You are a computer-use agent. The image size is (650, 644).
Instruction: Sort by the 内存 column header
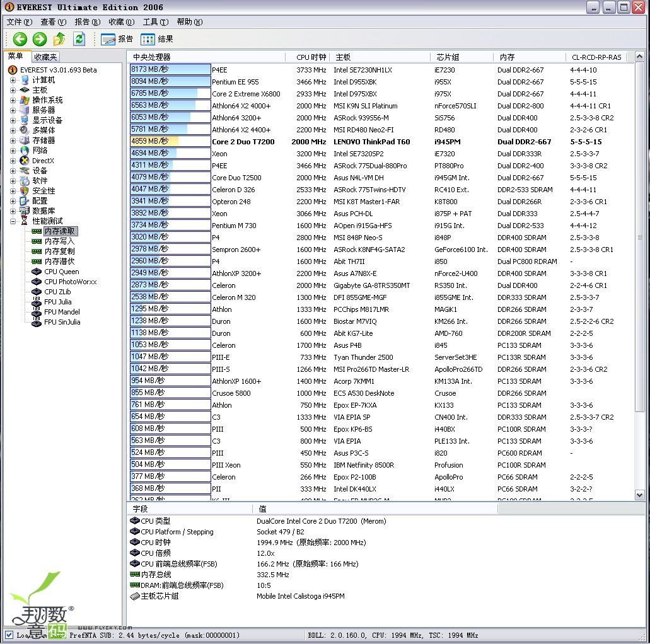click(530, 57)
